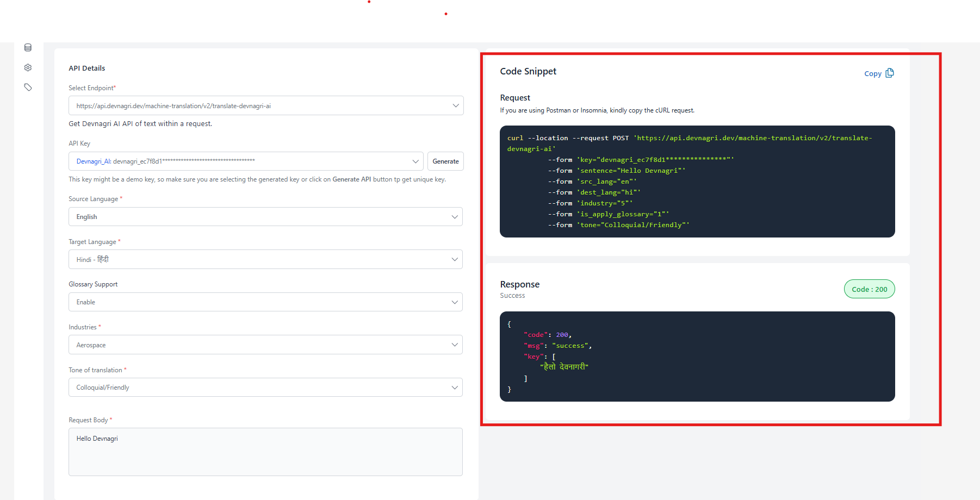Click inside the cURL request code block
Screen dimensions: 980x500
(x=697, y=182)
